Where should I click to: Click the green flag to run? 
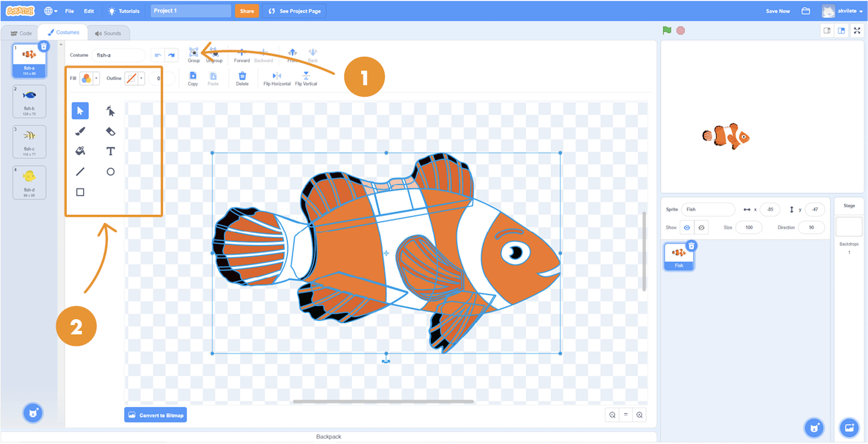667,31
